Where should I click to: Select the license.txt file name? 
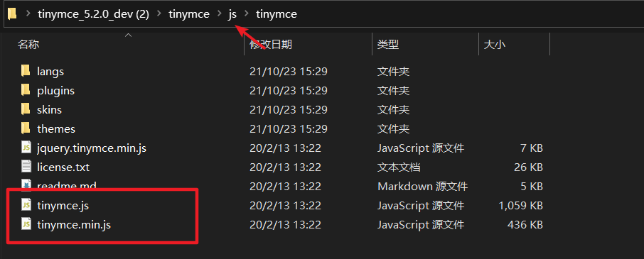pos(63,167)
